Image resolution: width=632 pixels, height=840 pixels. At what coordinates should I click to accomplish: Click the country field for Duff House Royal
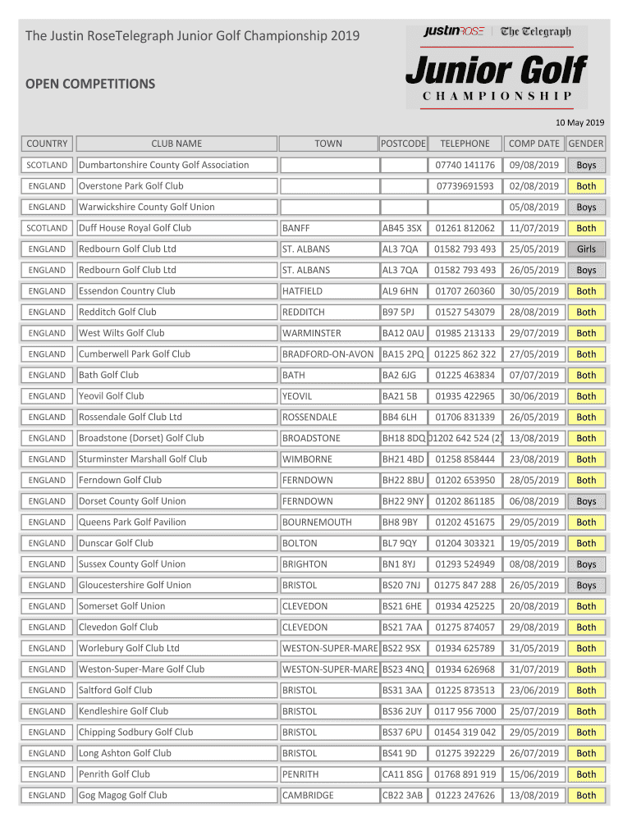tap(47, 228)
